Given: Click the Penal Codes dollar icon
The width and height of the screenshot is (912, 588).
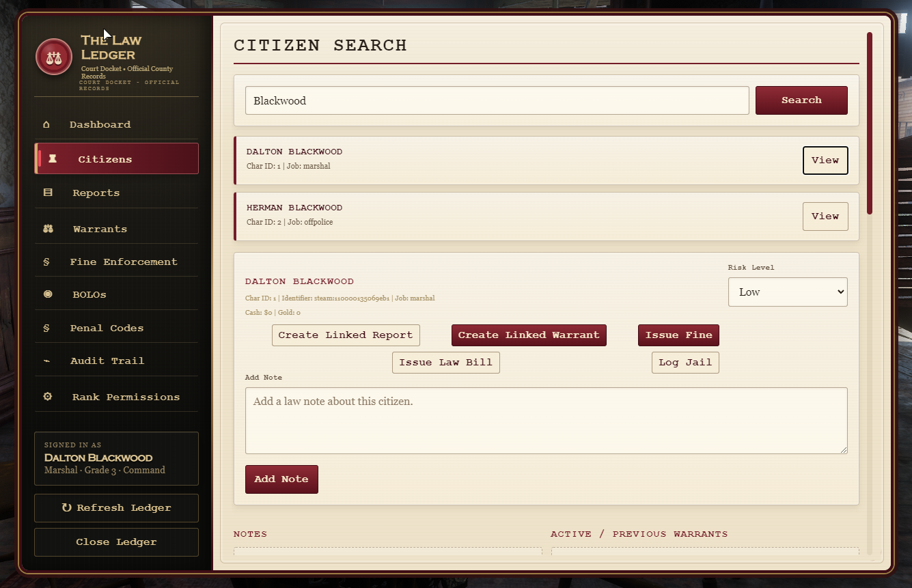Looking at the screenshot, I should click(46, 328).
